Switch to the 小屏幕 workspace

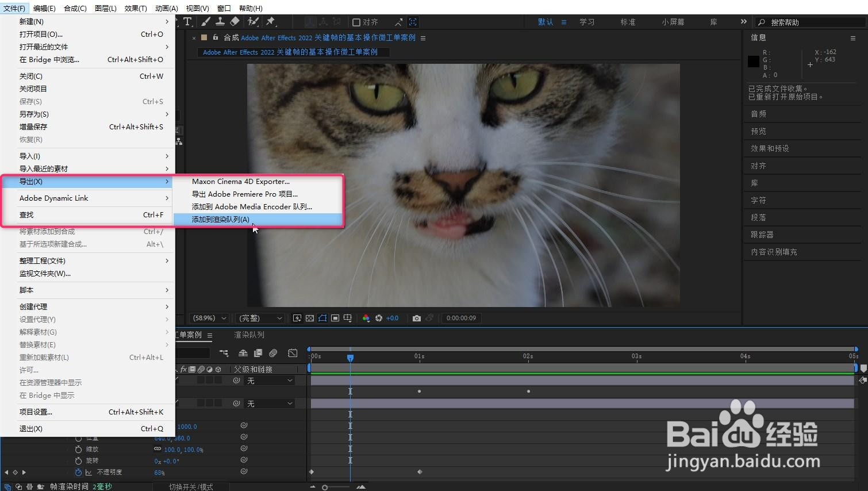pyautogui.click(x=673, y=22)
